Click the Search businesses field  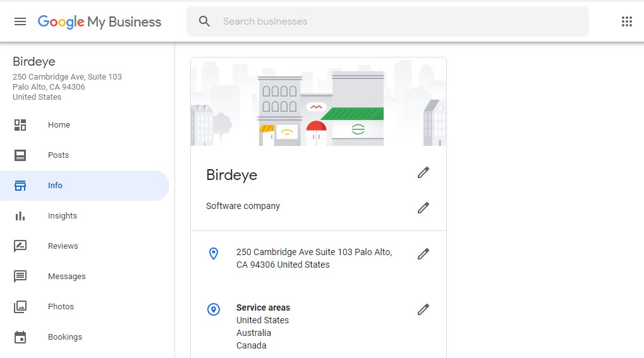387,21
